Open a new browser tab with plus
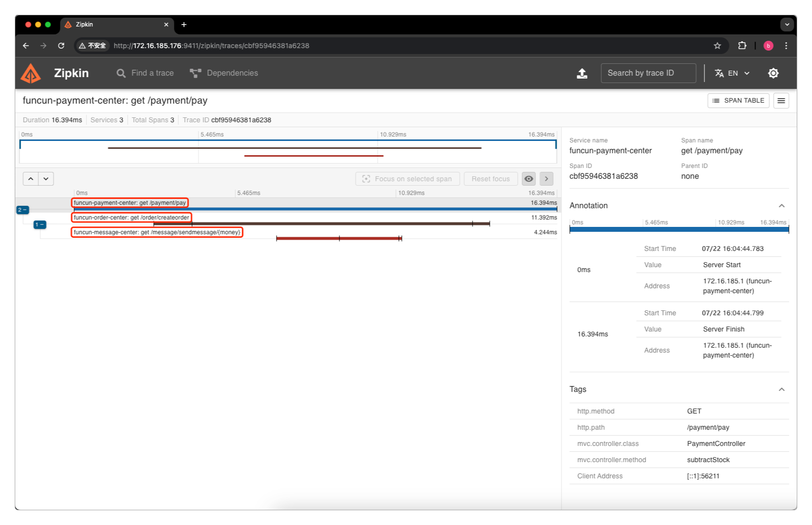The image size is (812, 525). (184, 25)
